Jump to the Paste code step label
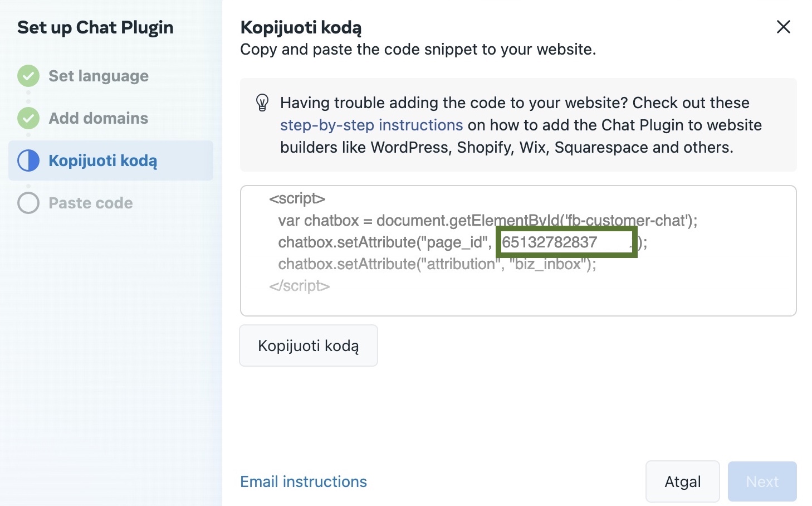Screen dimensions: 812x506 pyautogui.click(x=91, y=203)
